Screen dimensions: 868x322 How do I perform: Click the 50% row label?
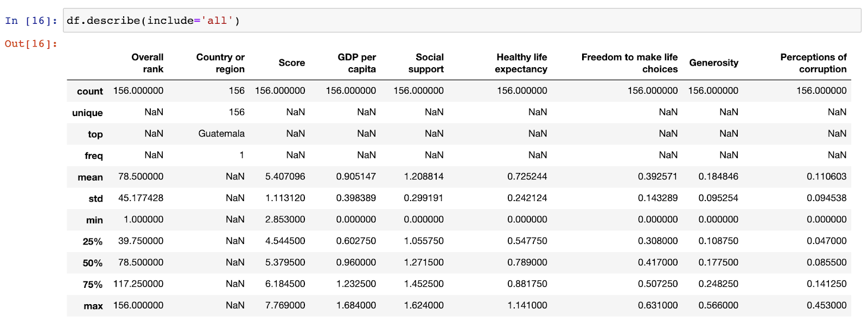tap(93, 263)
